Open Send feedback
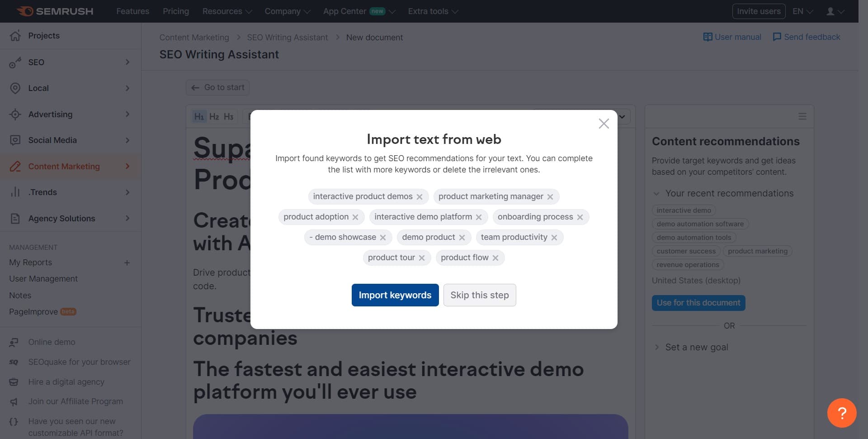 pyautogui.click(x=806, y=37)
